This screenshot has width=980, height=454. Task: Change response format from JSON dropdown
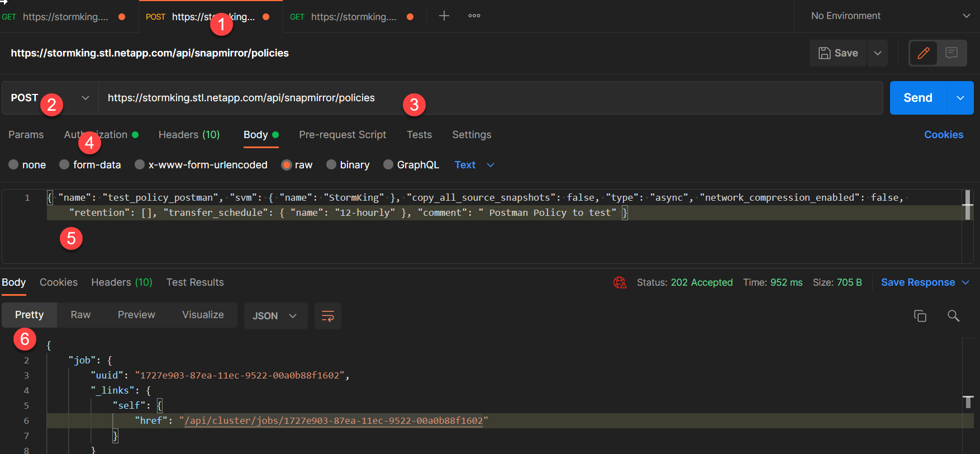[x=275, y=316]
